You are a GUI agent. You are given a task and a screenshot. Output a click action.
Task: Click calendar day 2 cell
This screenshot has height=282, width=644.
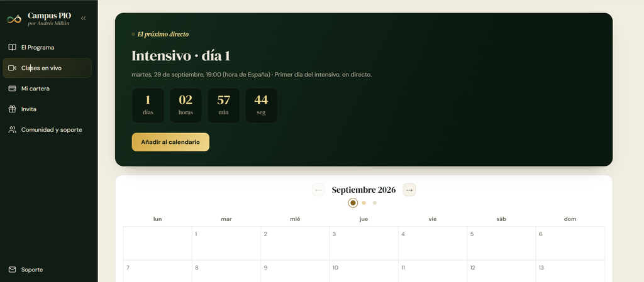[x=295, y=244]
